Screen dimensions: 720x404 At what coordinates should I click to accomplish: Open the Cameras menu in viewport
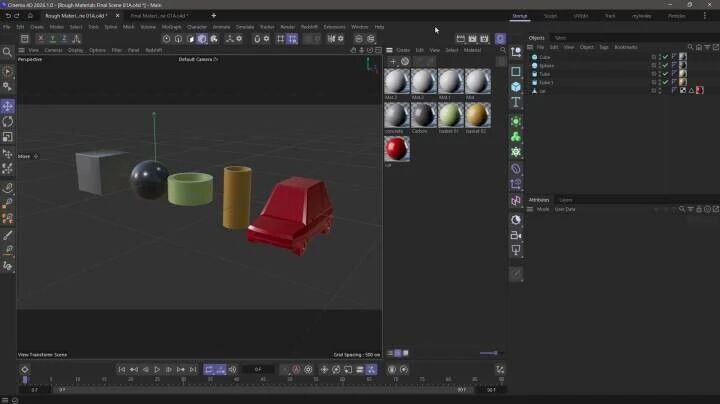click(x=53, y=49)
